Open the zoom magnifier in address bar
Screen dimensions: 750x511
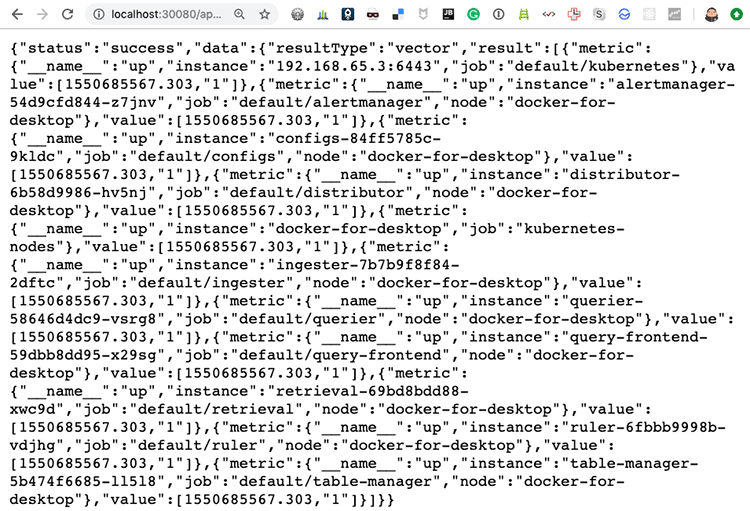pos(239,14)
